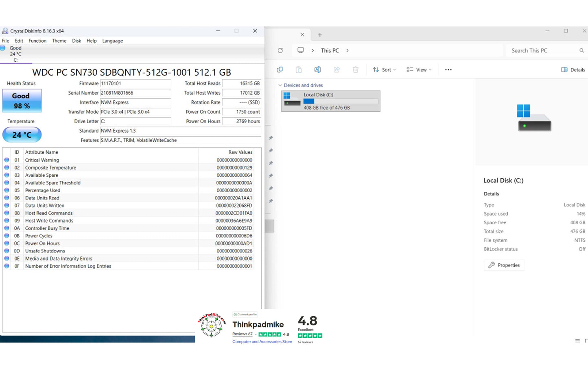The height and width of the screenshot is (369, 588).
Task: Click the Search This PC field
Action: [541, 50]
